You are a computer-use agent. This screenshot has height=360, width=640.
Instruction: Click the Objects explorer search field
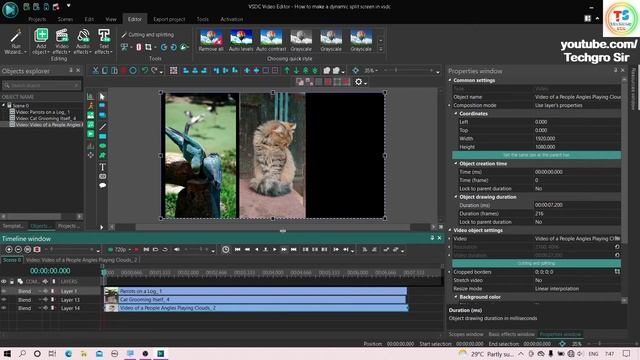42,85
